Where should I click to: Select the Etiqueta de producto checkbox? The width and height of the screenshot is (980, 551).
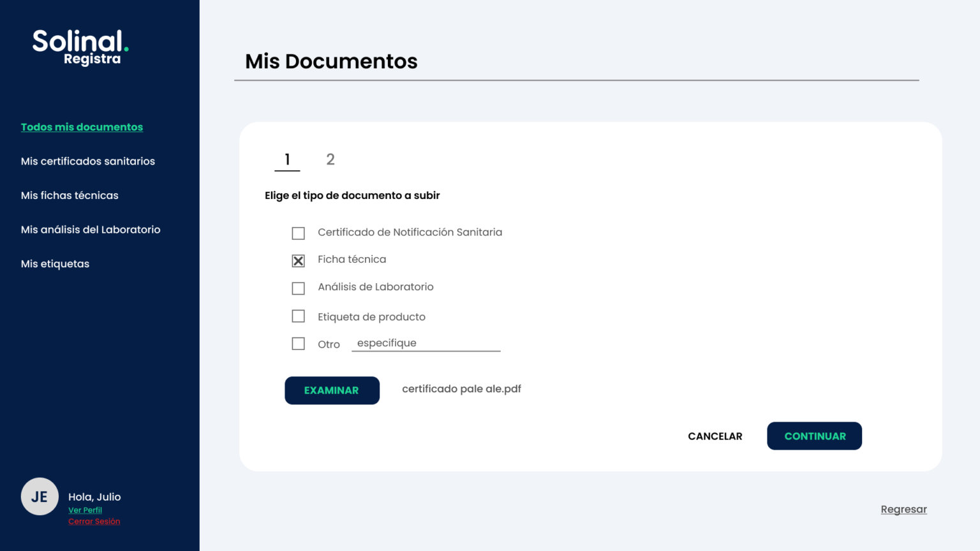298,316
